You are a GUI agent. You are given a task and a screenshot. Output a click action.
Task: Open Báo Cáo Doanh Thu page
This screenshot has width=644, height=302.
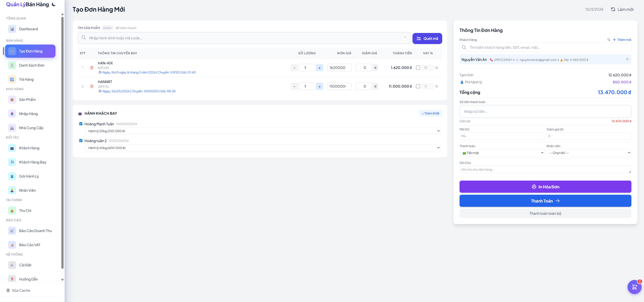click(35, 231)
